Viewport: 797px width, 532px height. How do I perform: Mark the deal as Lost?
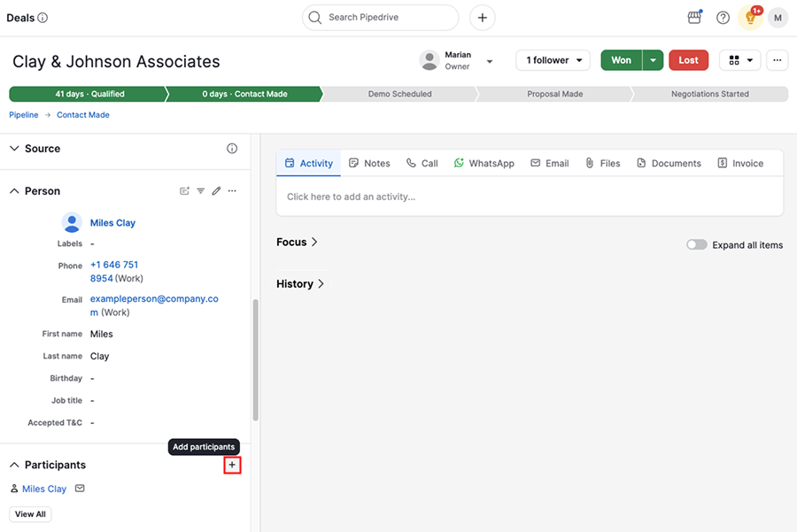(x=688, y=60)
